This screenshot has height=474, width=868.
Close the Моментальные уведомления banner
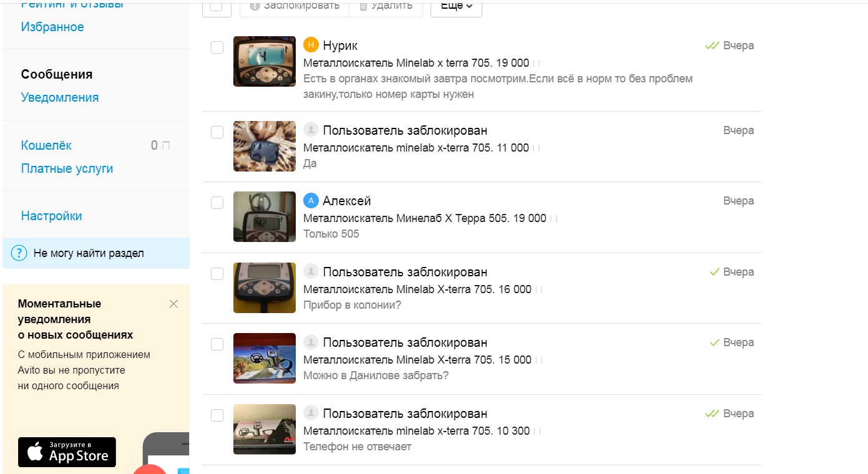(x=173, y=304)
